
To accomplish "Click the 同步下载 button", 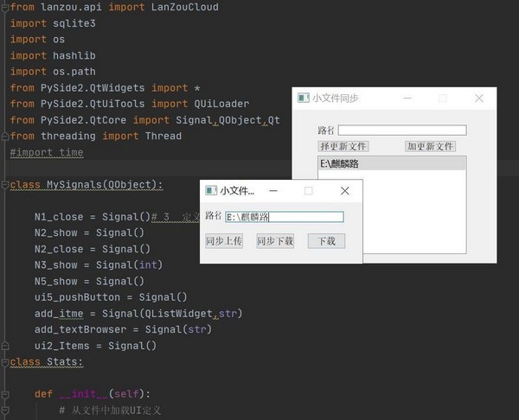I will (x=275, y=241).
